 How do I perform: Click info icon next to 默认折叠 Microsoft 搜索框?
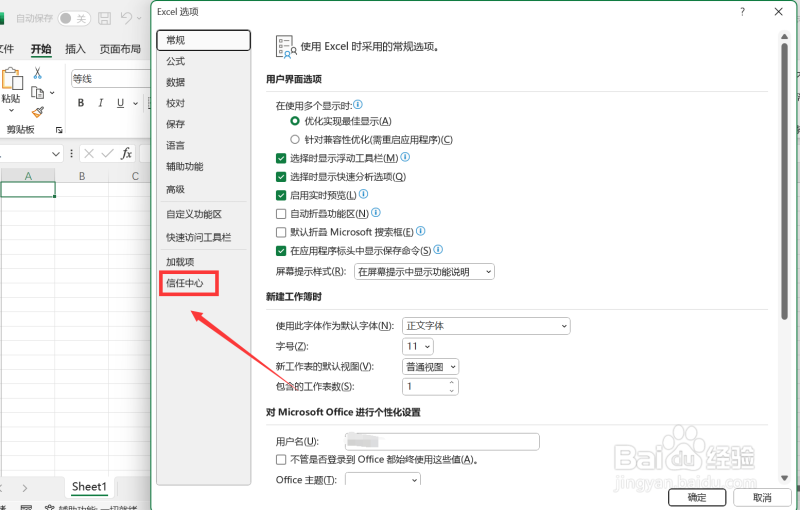pyautogui.click(x=420, y=231)
